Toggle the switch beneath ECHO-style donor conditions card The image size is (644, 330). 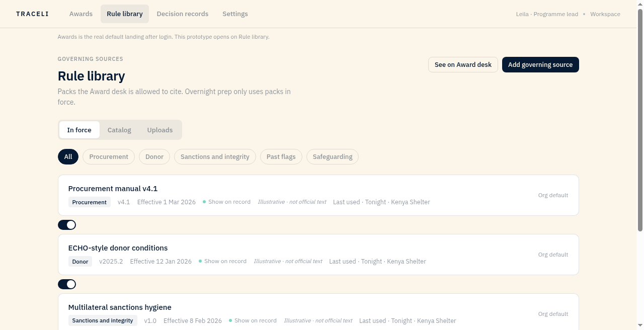pyautogui.click(x=67, y=284)
